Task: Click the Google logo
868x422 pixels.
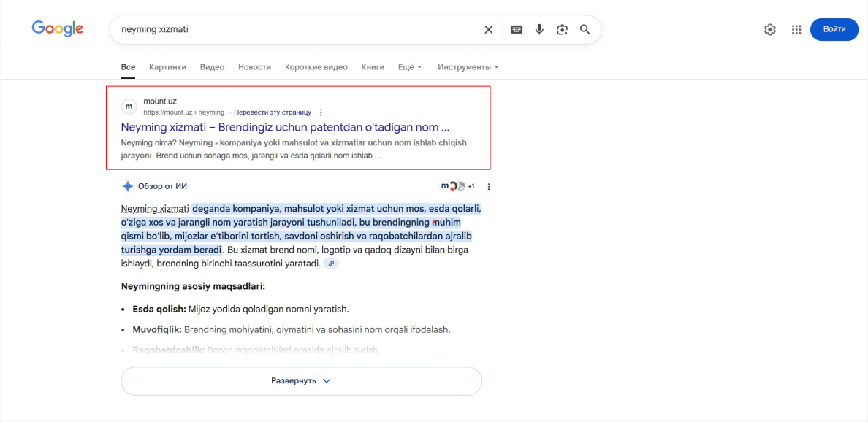Action: (x=58, y=28)
